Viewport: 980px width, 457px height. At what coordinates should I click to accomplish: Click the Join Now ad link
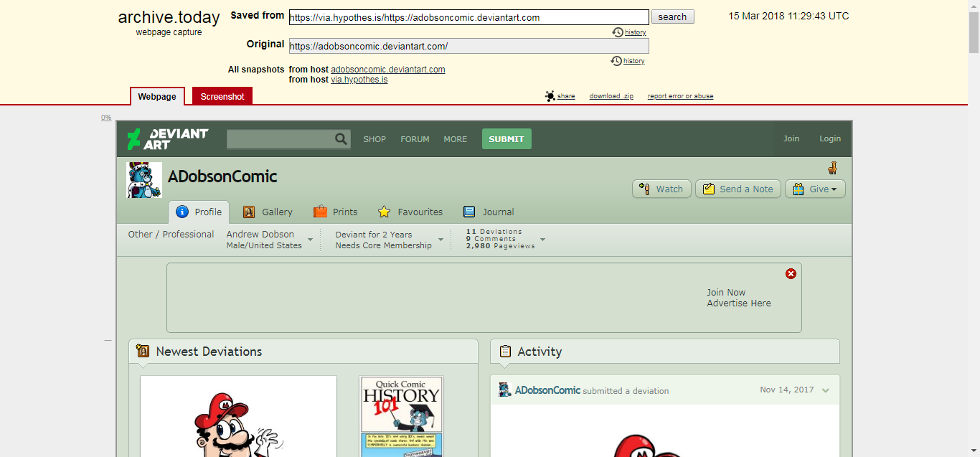click(726, 293)
